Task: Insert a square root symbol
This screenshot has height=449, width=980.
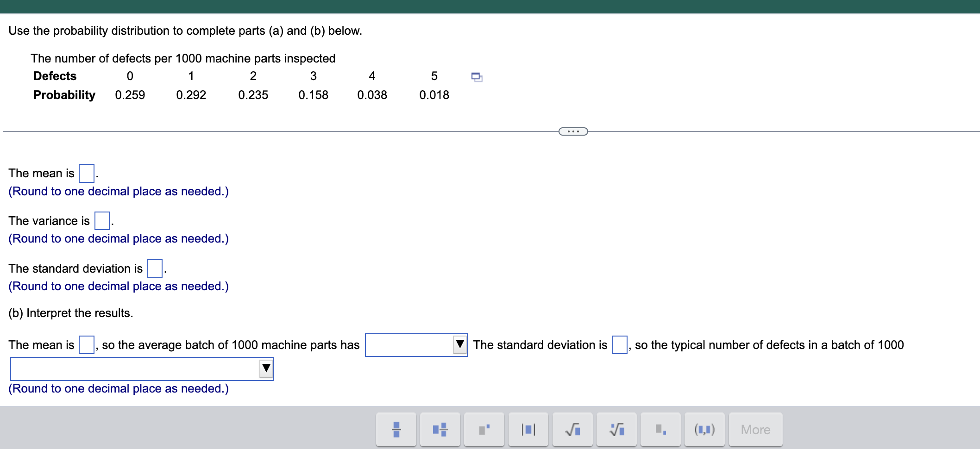Action: tap(572, 430)
